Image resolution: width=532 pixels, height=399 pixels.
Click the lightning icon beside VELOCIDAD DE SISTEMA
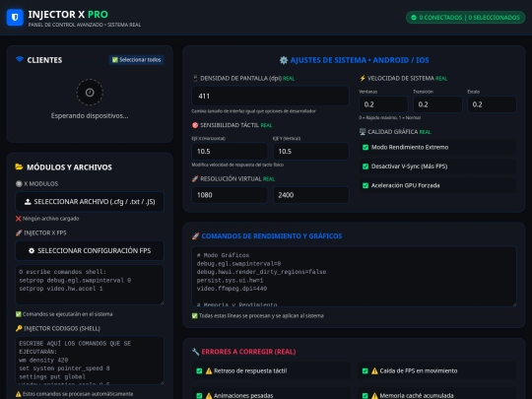point(363,79)
